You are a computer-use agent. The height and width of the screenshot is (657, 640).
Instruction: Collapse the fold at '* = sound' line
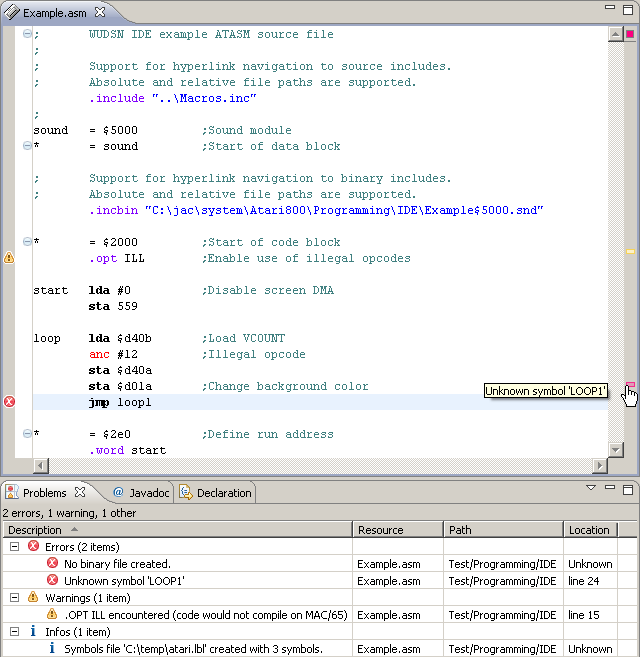pyautogui.click(x=27, y=145)
